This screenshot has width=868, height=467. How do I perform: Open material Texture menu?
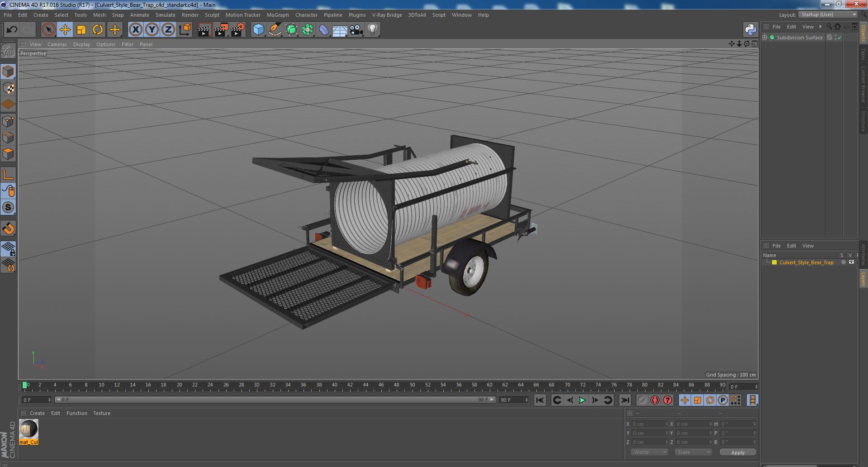pyautogui.click(x=102, y=413)
